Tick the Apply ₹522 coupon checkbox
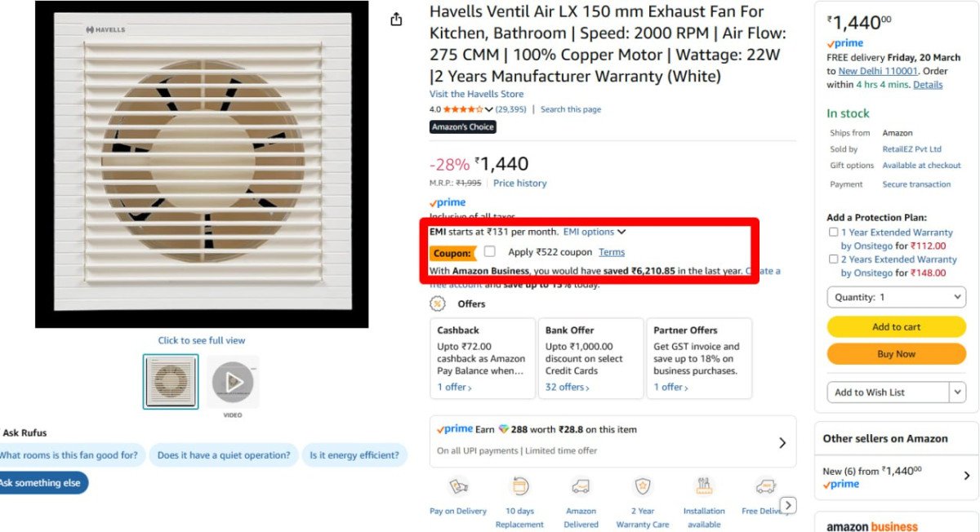This screenshot has width=980, height=532. click(489, 251)
